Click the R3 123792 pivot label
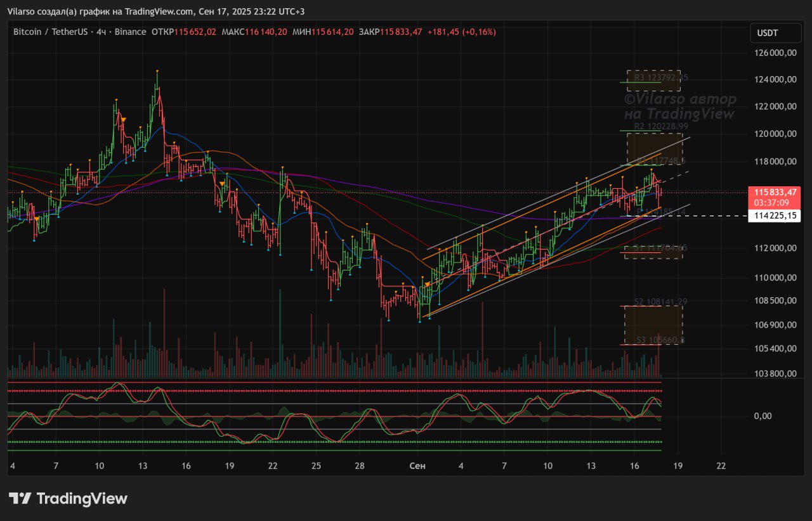 [x=660, y=77]
